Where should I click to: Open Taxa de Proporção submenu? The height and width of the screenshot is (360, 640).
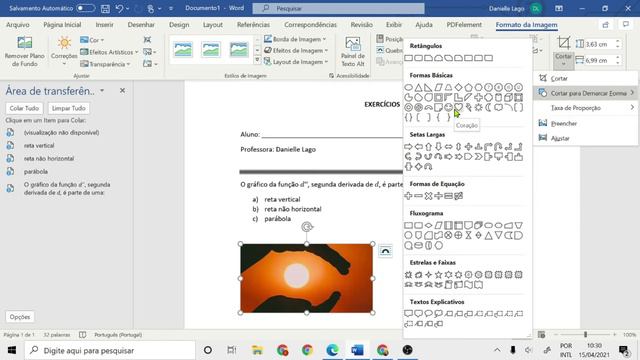coord(585,108)
